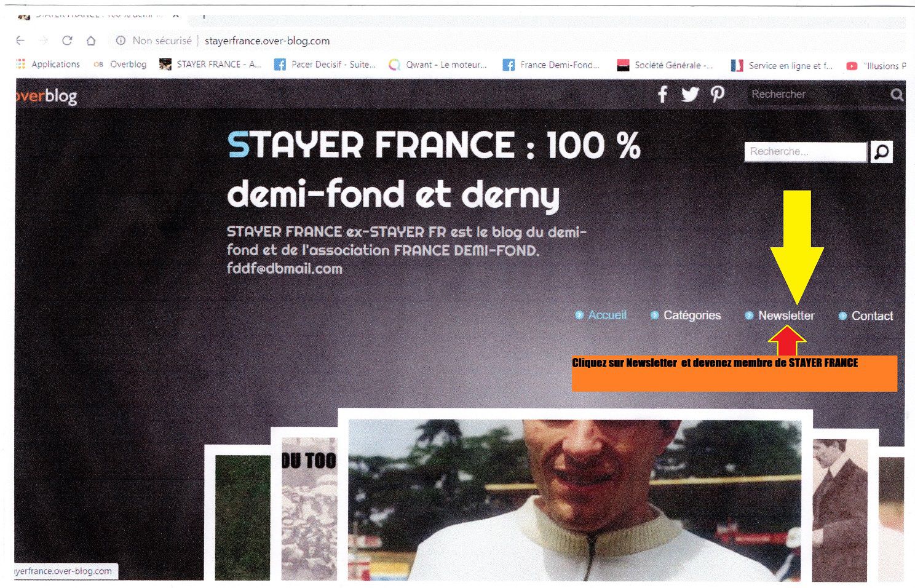Open the Illusions YouTube bookmark

(876, 66)
